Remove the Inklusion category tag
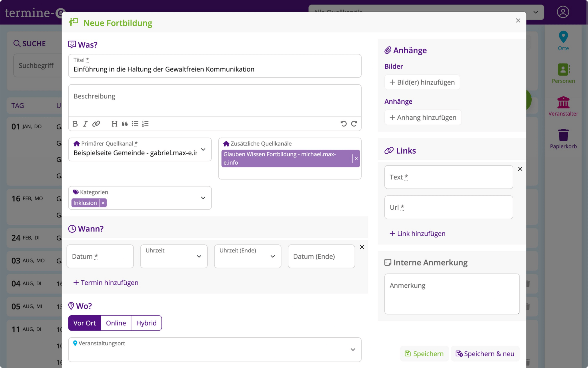588x368 pixels. point(103,203)
